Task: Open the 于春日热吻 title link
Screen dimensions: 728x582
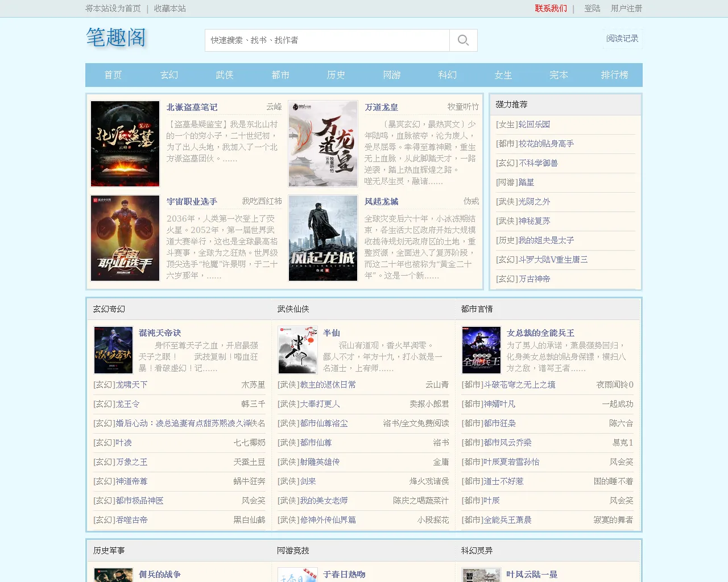Action: (344, 575)
